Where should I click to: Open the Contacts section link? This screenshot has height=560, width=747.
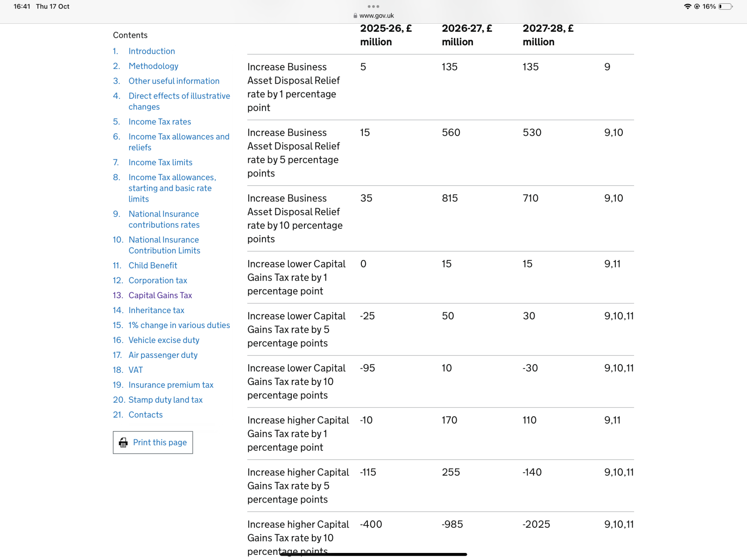[x=146, y=415]
